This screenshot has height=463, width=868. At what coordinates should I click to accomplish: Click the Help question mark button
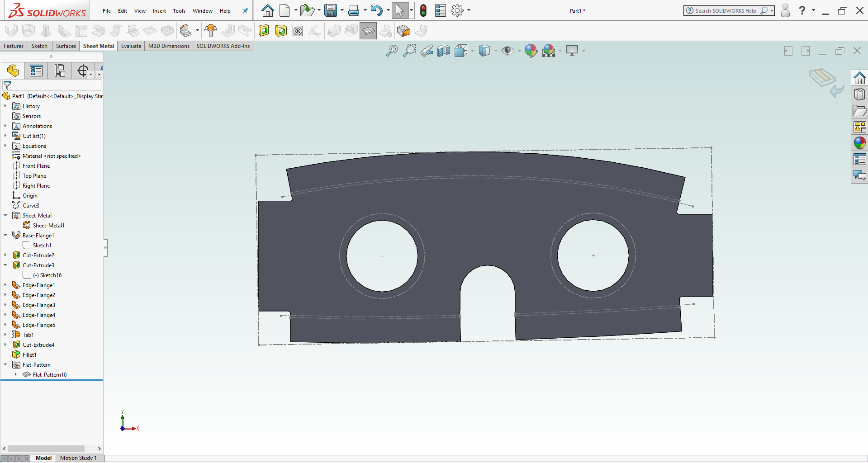coord(802,10)
